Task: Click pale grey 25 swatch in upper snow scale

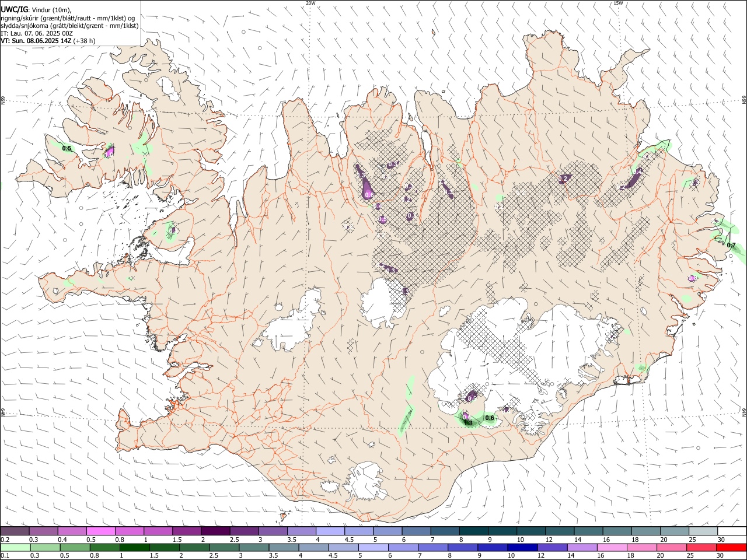Action: [704, 531]
